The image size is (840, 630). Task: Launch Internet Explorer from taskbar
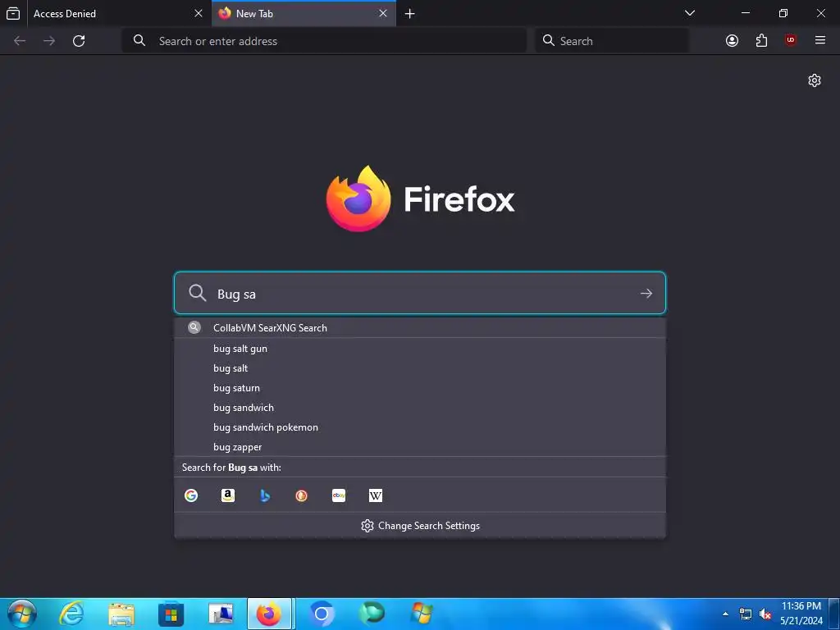[x=71, y=614]
